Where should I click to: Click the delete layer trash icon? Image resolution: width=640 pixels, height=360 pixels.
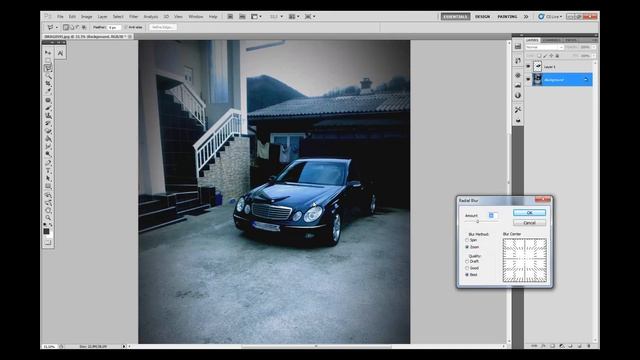pyautogui.click(x=589, y=346)
